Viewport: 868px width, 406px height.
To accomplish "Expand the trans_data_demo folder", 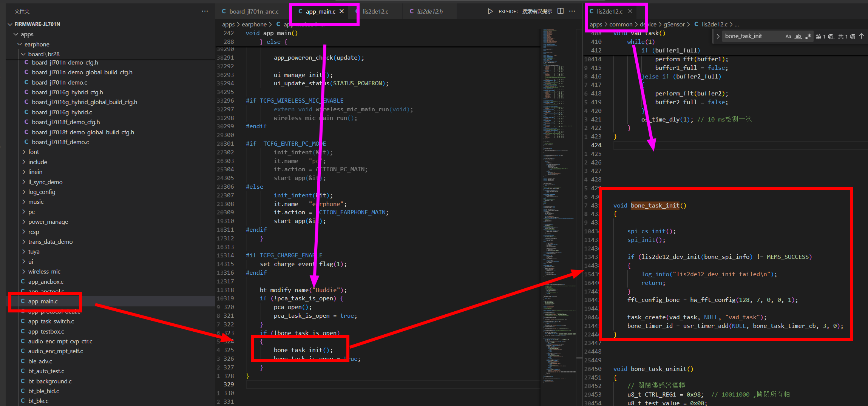I will 50,242.
